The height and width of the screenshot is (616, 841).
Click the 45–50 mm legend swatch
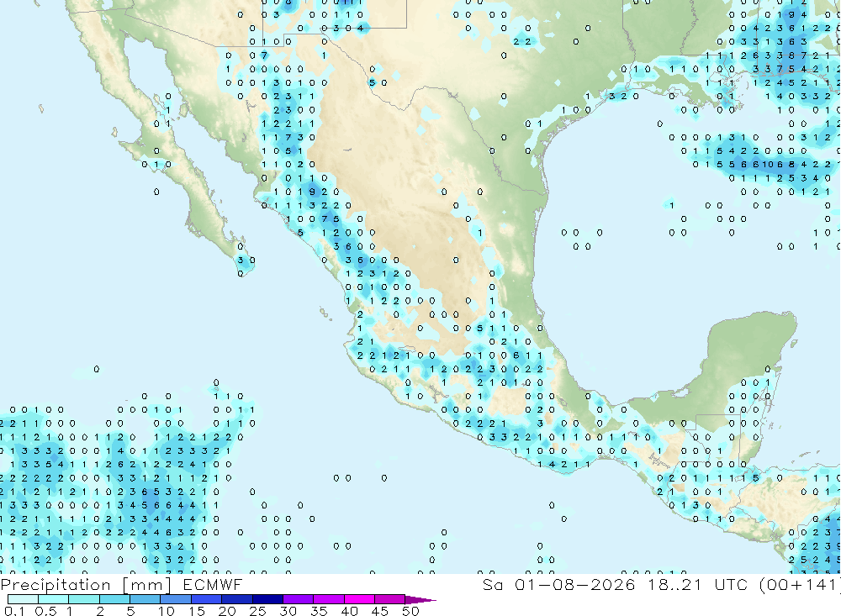pos(390,599)
